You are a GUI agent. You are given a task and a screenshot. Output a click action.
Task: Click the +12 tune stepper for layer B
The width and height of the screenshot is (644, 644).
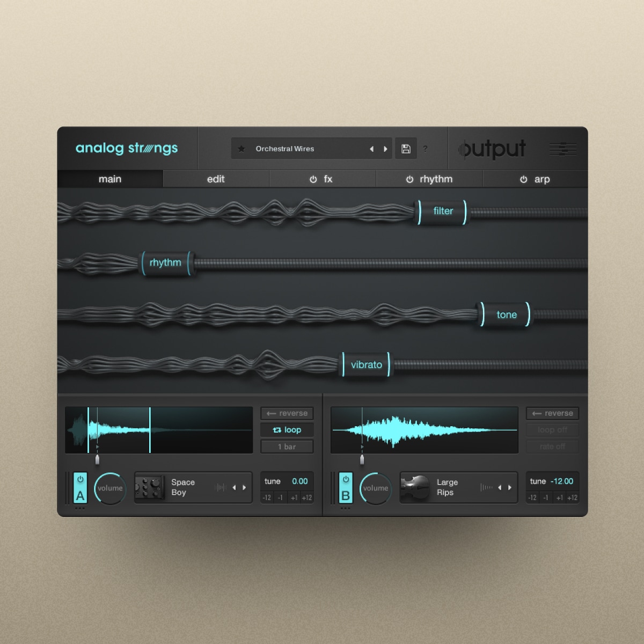(574, 497)
